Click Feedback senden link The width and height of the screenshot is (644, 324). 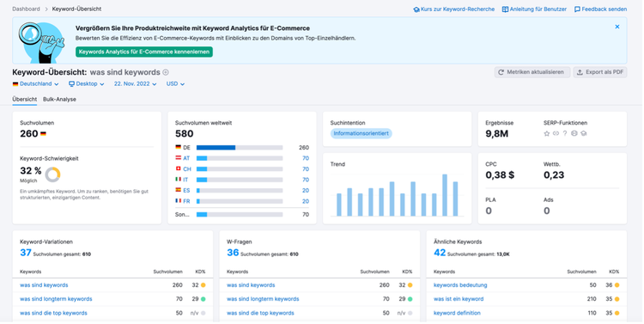pyautogui.click(x=600, y=9)
